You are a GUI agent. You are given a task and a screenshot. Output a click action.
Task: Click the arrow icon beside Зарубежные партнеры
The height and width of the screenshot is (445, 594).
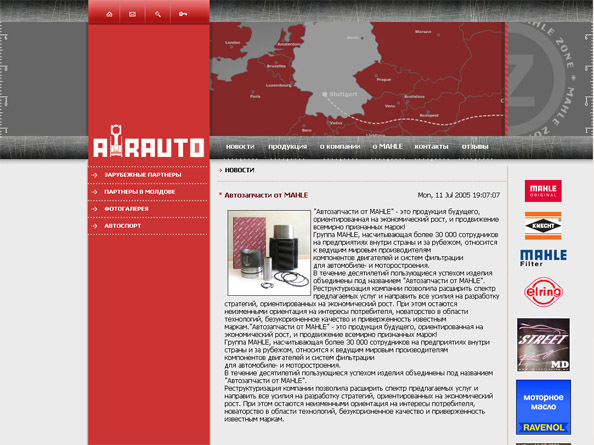point(95,175)
